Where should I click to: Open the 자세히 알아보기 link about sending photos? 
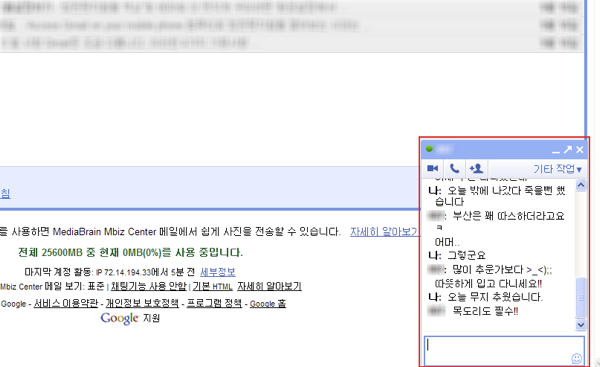[384, 232]
